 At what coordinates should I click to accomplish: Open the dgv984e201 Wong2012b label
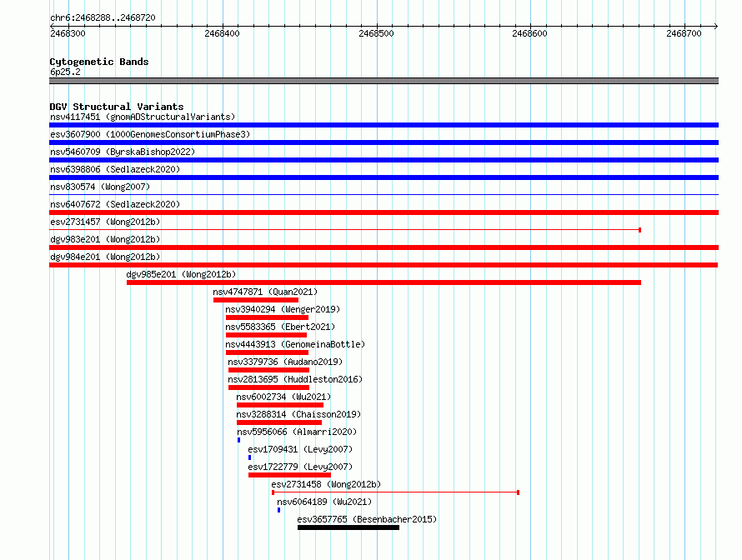[105, 257]
